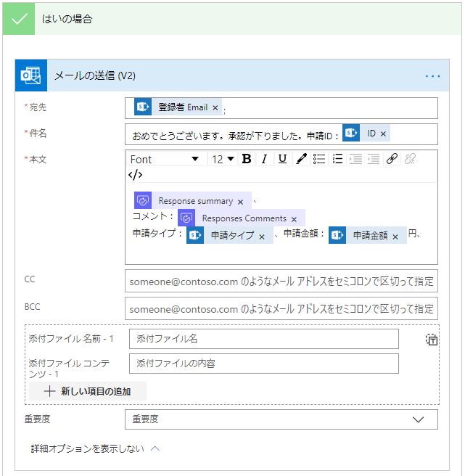The height and width of the screenshot is (476, 465).
Task: Click the Outlook icon in the action header
Action: tap(31, 75)
